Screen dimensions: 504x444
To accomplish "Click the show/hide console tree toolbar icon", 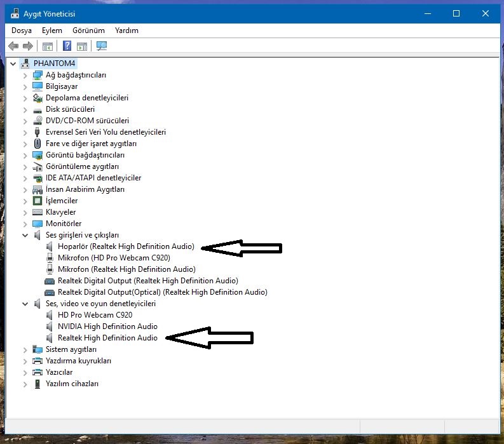I will click(48, 46).
